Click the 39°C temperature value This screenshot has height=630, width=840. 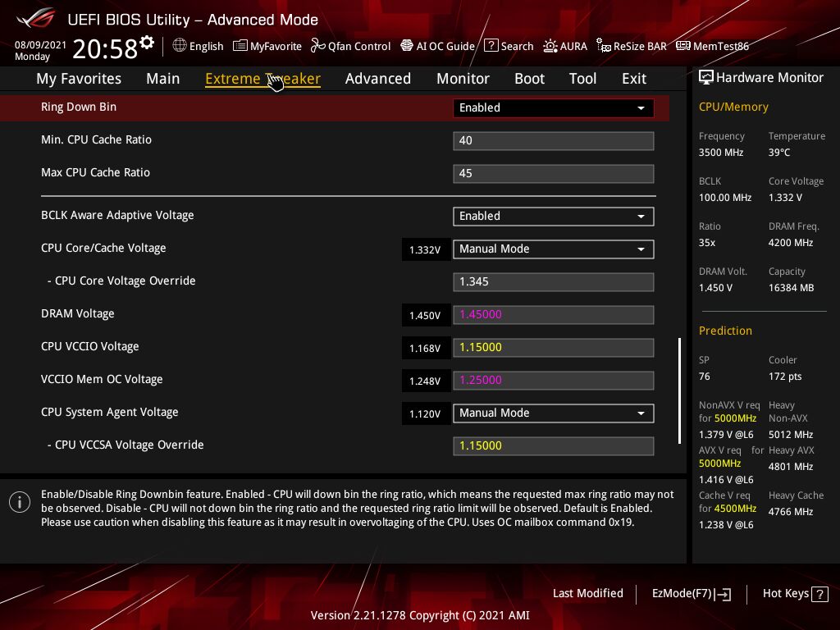pyautogui.click(x=779, y=152)
